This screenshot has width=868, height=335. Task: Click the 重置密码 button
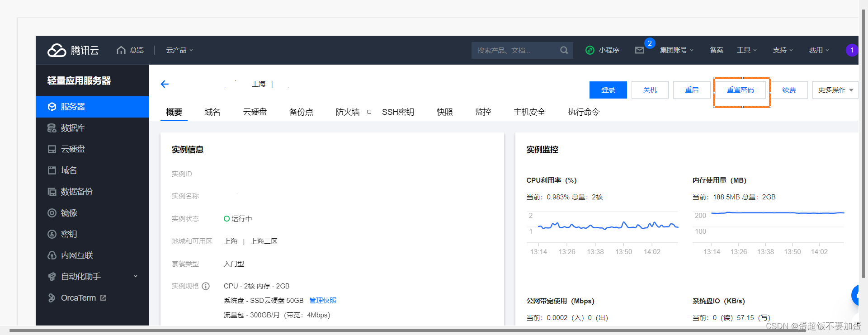point(741,90)
